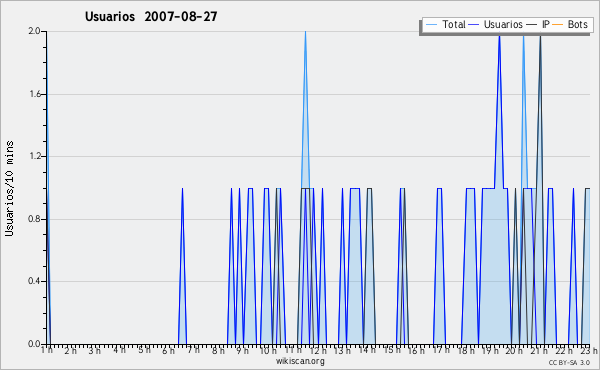Viewport: 600px width, 370px height.
Task: Click the Total peak between 11 h and 12 h
Action: 305,32
